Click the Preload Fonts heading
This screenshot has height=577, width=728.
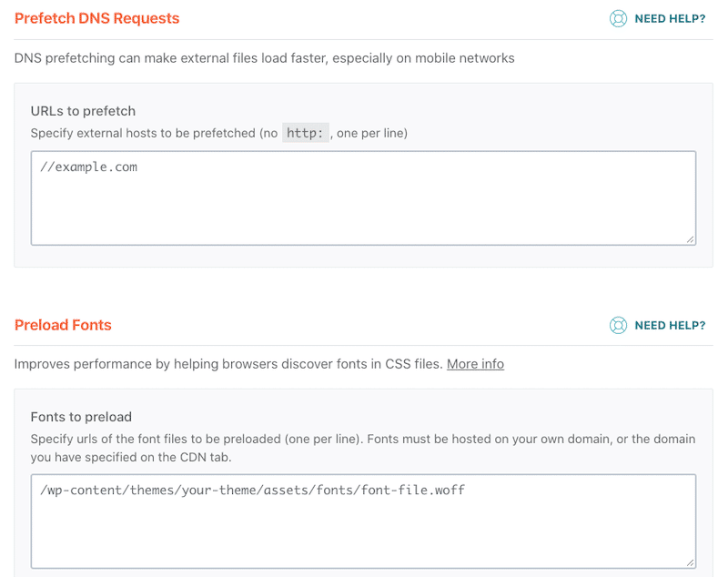pyautogui.click(x=63, y=325)
